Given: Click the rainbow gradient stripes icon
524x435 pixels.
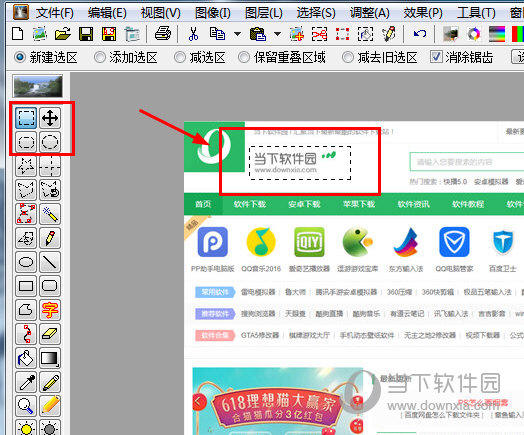Looking at the screenshot, I should click(x=497, y=34).
